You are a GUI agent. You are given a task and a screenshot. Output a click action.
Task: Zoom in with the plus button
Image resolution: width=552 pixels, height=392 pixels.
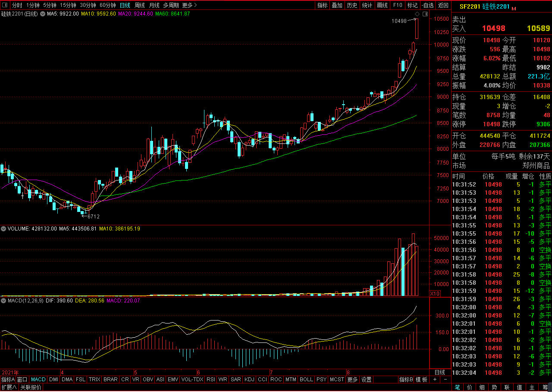point(435,380)
